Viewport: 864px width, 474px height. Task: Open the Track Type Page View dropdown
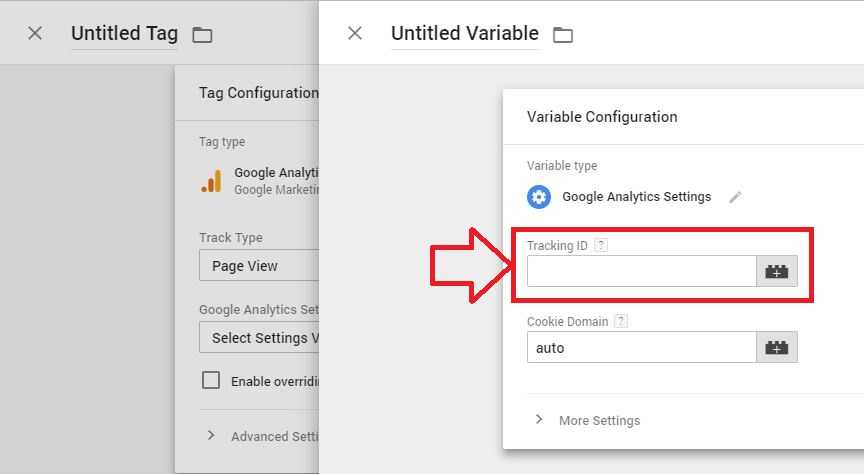[x=259, y=266]
